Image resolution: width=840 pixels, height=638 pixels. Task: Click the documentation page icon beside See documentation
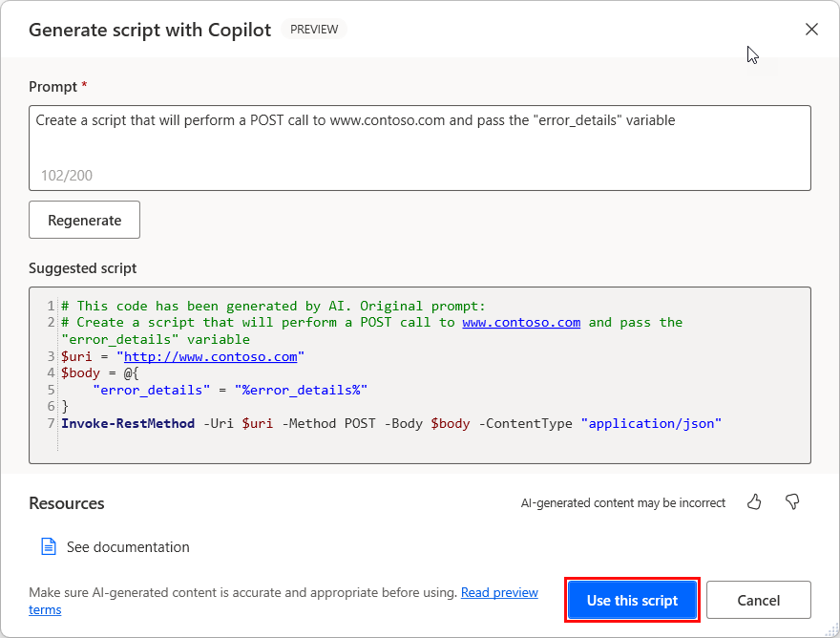click(x=49, y=545)
